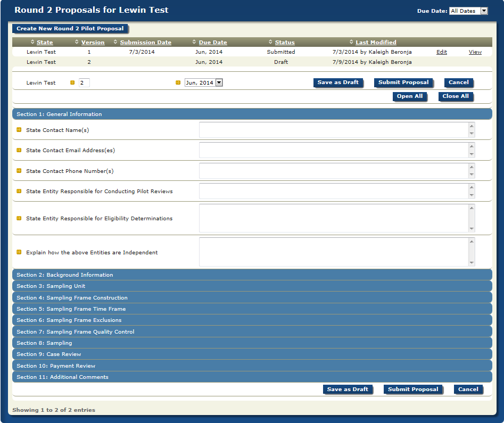Click down arrow of State Contact Name(s) scrollbar
This screenshot has width=504, height=423.
[x=472, y=134]
